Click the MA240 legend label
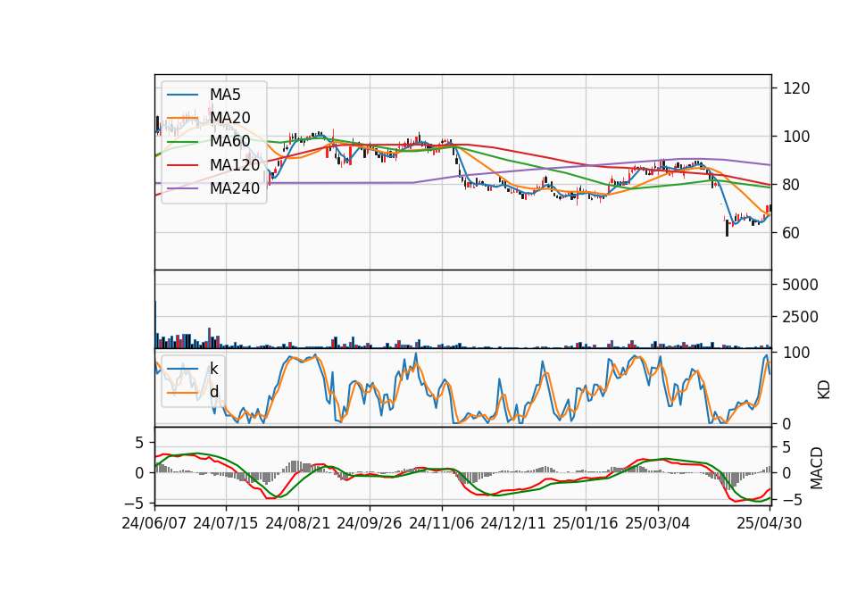The image size is (857, 616). pyautogui.click(x=235, y=188)
